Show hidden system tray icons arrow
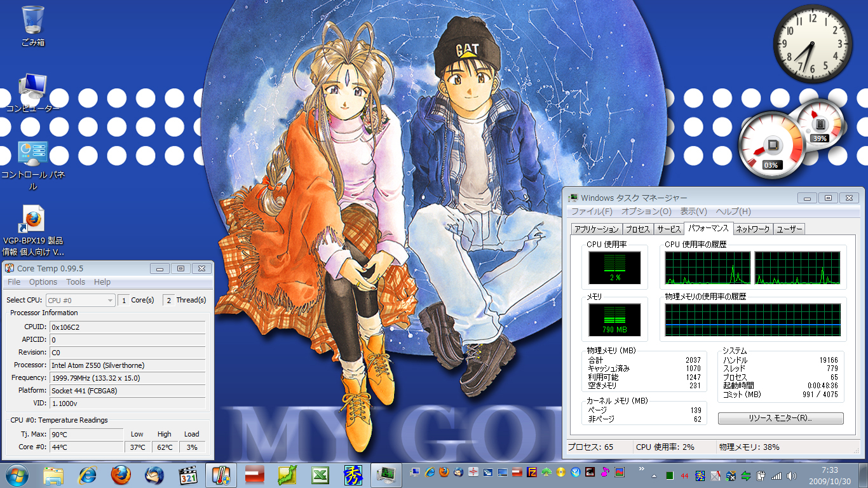This screenshot has width=868, height=488. tap(653, 475)
